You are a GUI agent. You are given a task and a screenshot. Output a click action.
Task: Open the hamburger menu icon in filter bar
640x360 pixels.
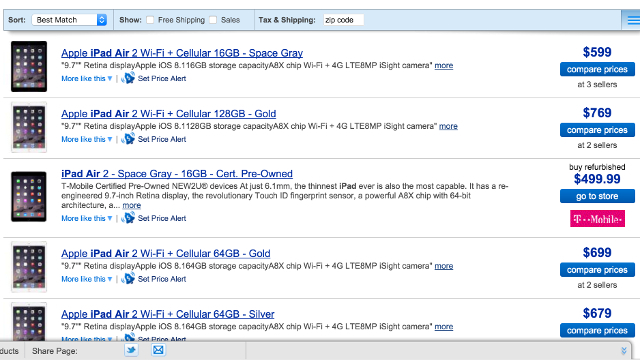pyautogui.click(x=632, y=20)
